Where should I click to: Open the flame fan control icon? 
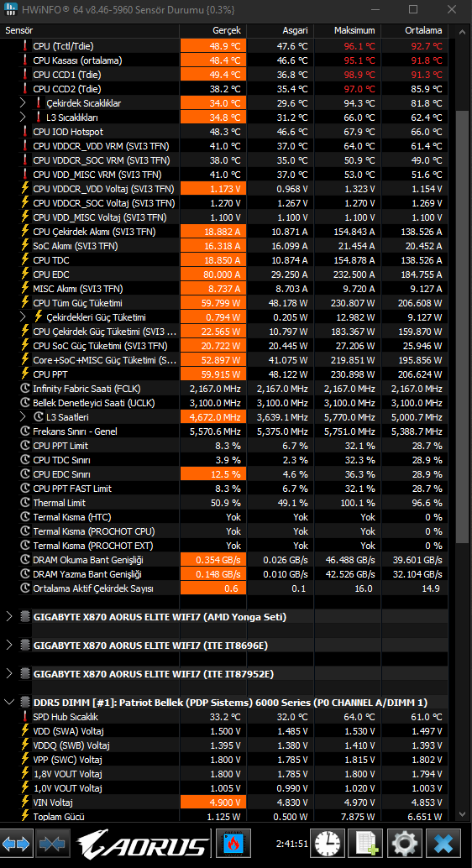233,844
